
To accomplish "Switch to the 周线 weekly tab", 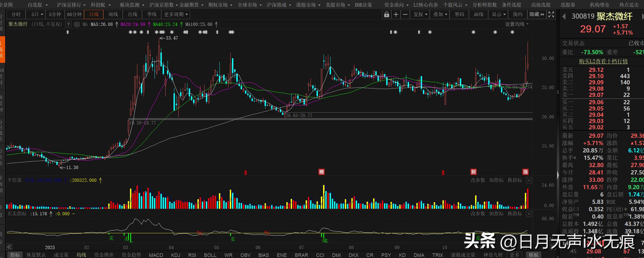I will point(113,14).
